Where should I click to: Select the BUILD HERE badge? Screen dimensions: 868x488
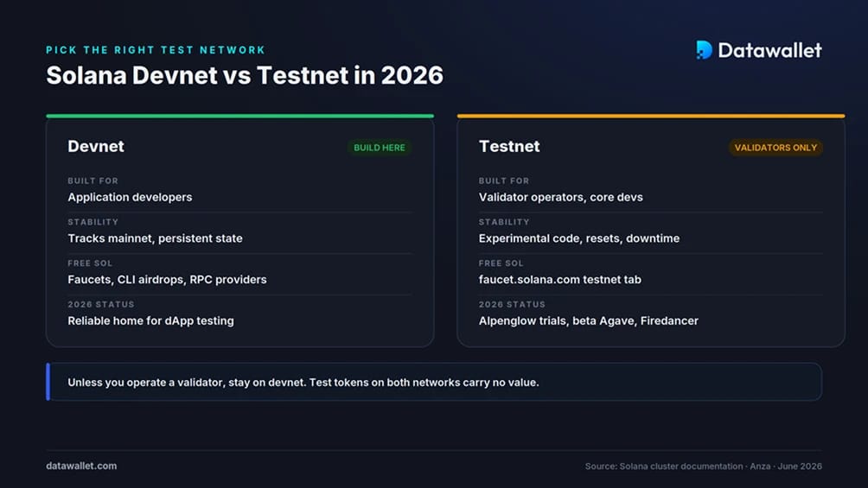380,148
